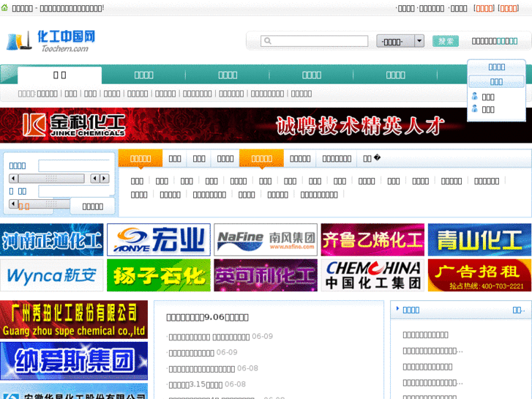Click the first orange bracketed link at top right

click(x=484, y=8)
